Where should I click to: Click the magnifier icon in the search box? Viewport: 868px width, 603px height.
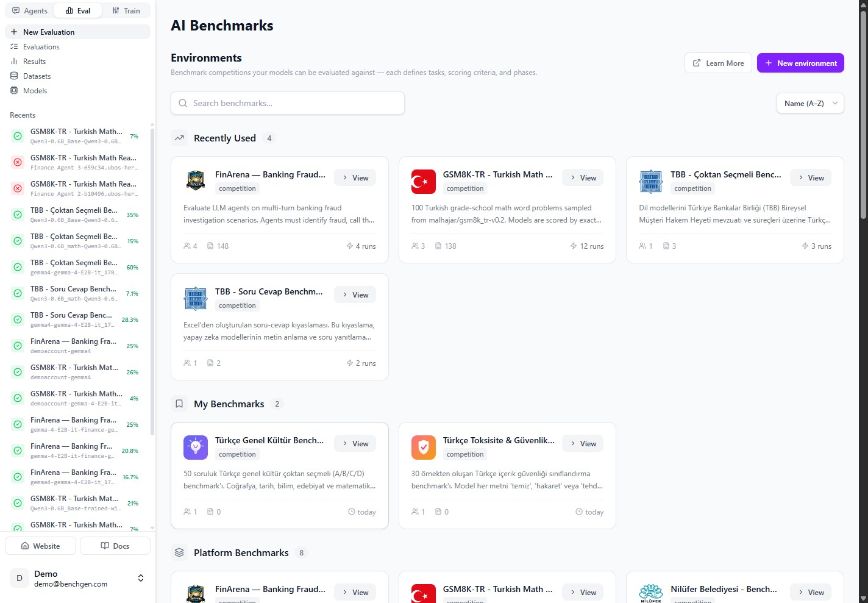pyautogui.click(x=183, y=103)
